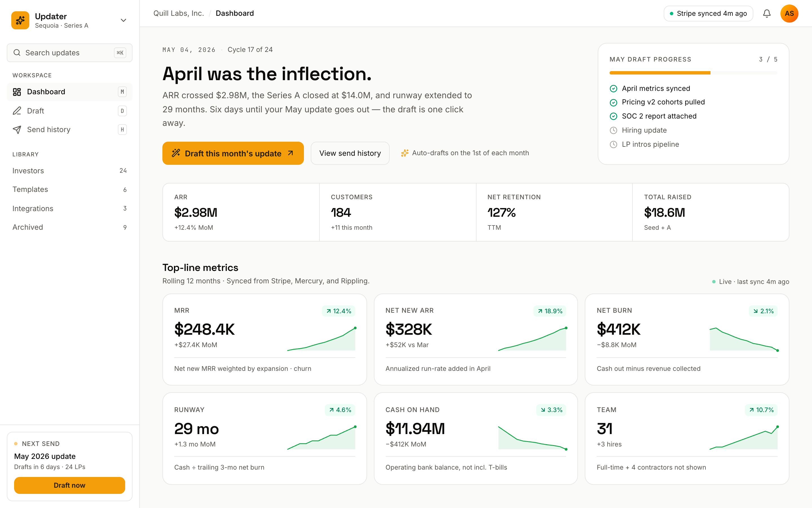
Task: Click the Total Raised $18.6M stat
Action: coord(711,212)
